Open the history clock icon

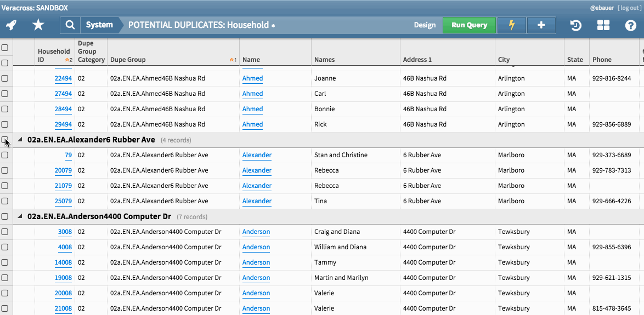point(575,25)
